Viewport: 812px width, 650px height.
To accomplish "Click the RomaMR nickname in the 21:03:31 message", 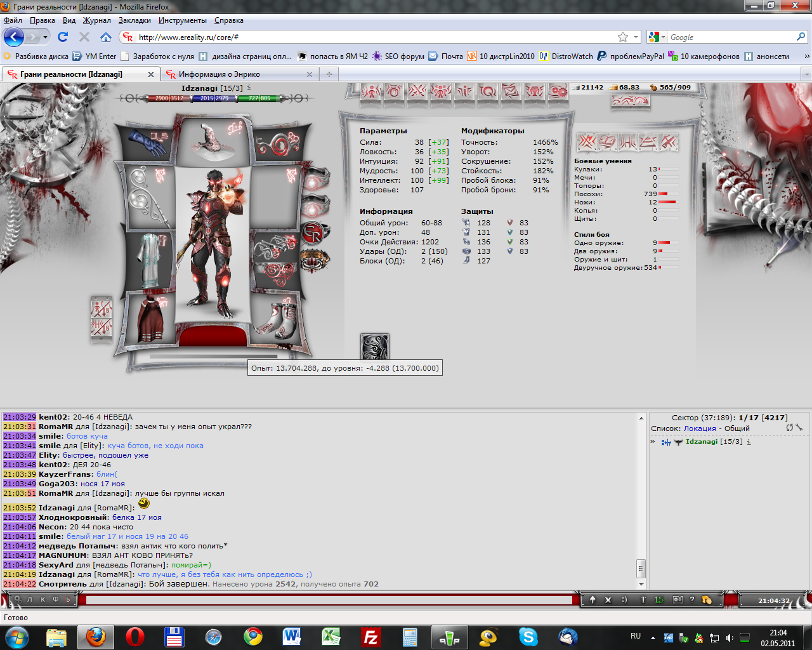I will click(x=56, y=427).
